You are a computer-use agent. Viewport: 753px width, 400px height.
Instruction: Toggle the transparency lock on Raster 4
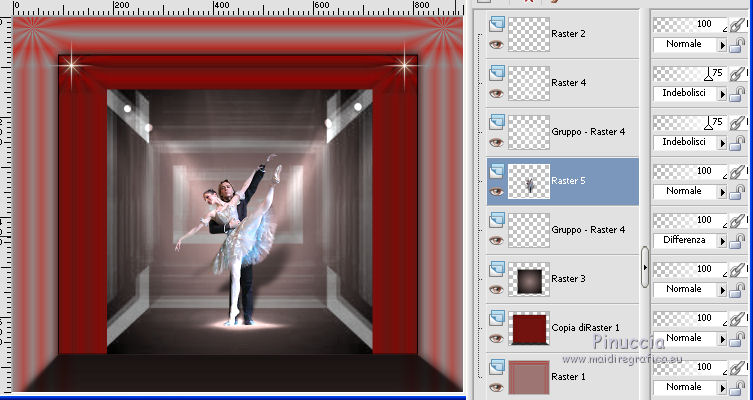click(737, 95)
